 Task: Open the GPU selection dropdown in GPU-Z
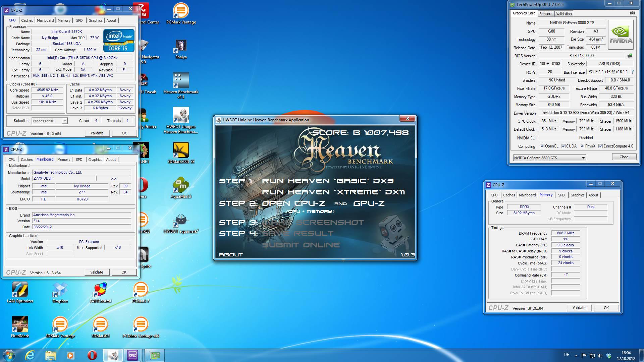point(549,158)
